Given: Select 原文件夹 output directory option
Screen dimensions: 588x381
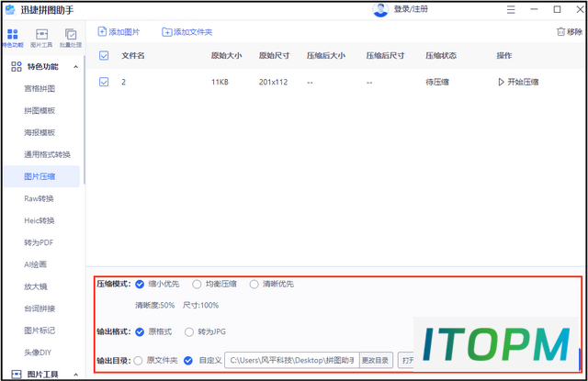Looking at the screenshot, I should [x=138, y=361].
